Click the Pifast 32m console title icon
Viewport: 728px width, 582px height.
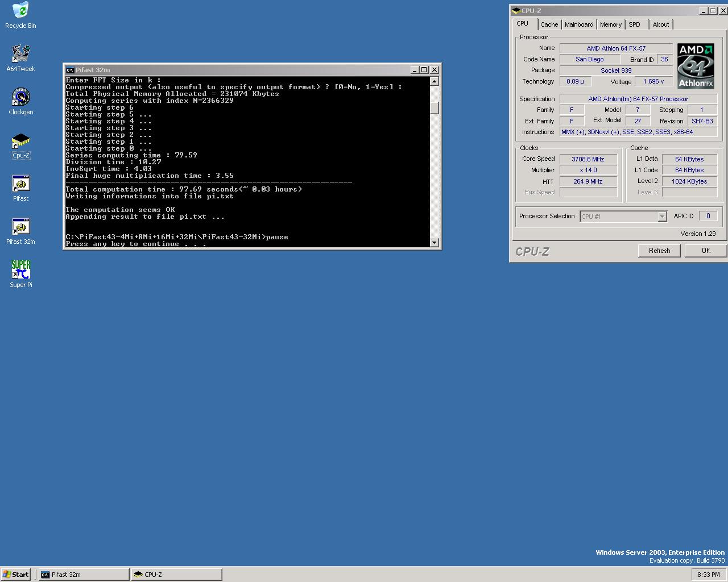coord(70,70)
